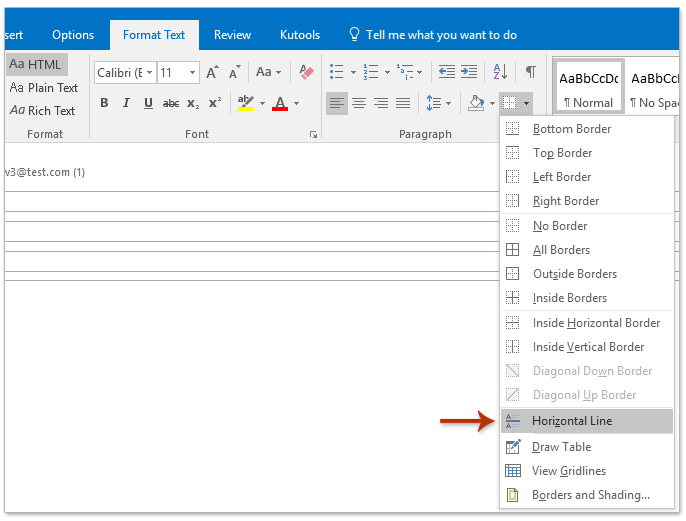Click the Center alignment icon
The width and height of the screenshot is (686, 521).
pyautogui.click(x=359, y=103)
